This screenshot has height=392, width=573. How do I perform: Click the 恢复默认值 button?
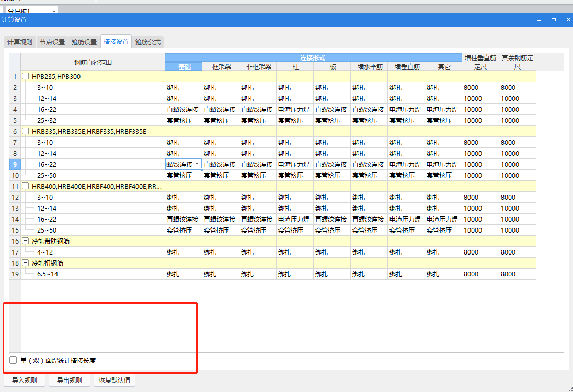coord(114,381)
